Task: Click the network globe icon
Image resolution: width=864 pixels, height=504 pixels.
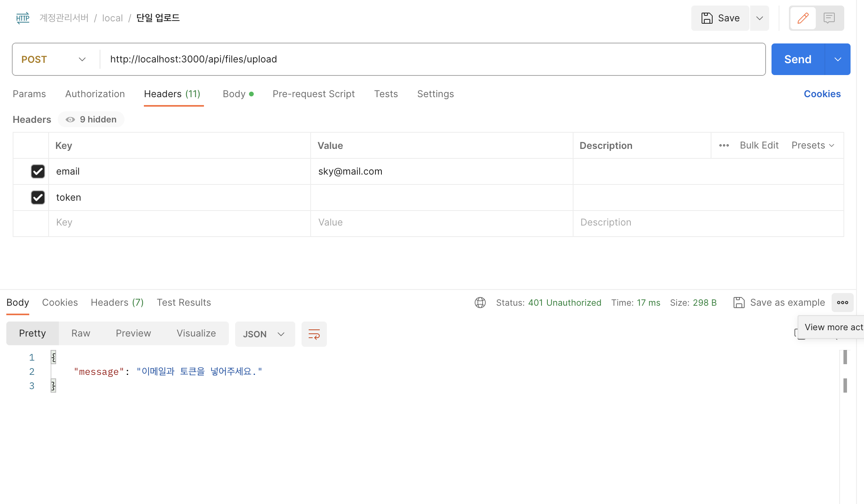Action: click(480, 303)
